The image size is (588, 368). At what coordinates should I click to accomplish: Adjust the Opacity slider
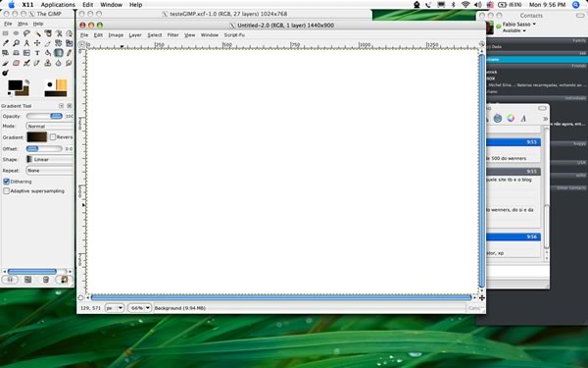44,116
